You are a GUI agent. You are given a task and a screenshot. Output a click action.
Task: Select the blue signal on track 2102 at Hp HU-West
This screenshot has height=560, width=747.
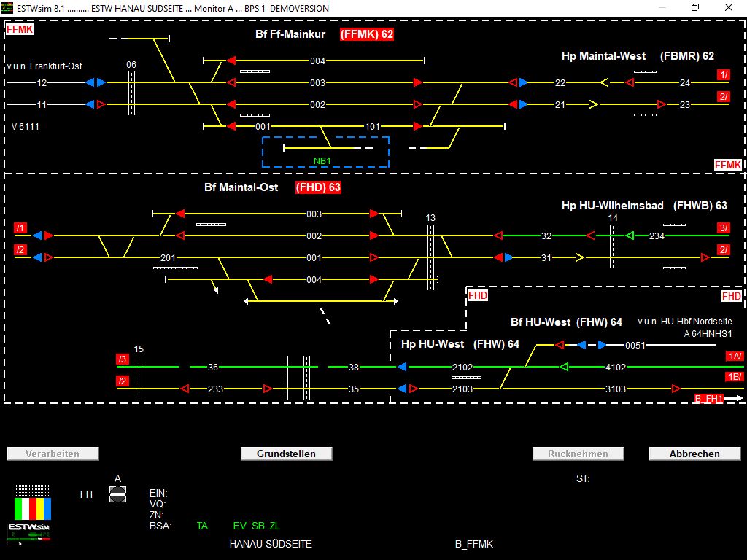[402, 368]
